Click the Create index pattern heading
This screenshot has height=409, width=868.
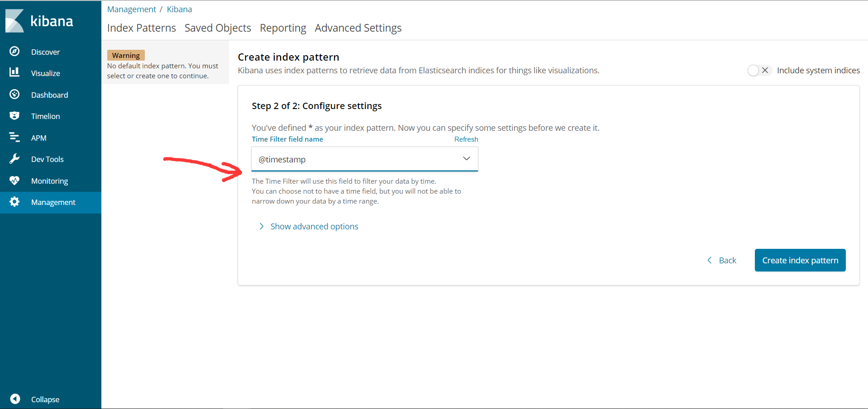[288, 57]
